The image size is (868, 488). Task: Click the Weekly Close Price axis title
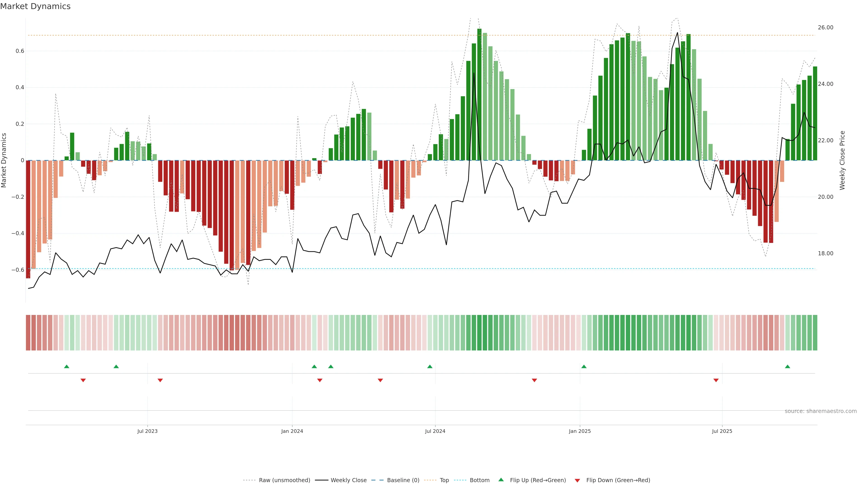coord(842,160)
